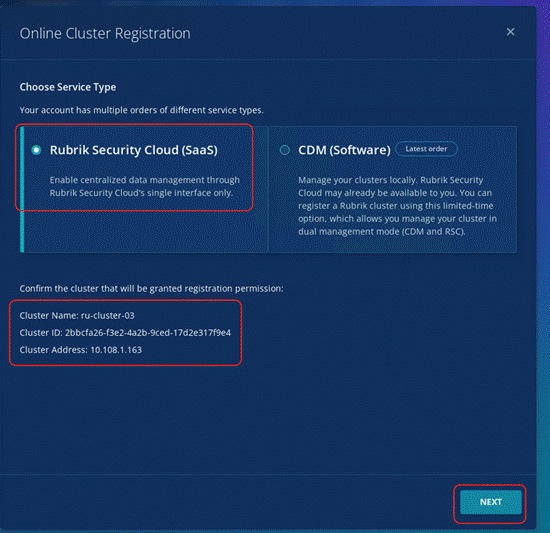Select CDM (Software) radio button

click(x=284, y=150)
